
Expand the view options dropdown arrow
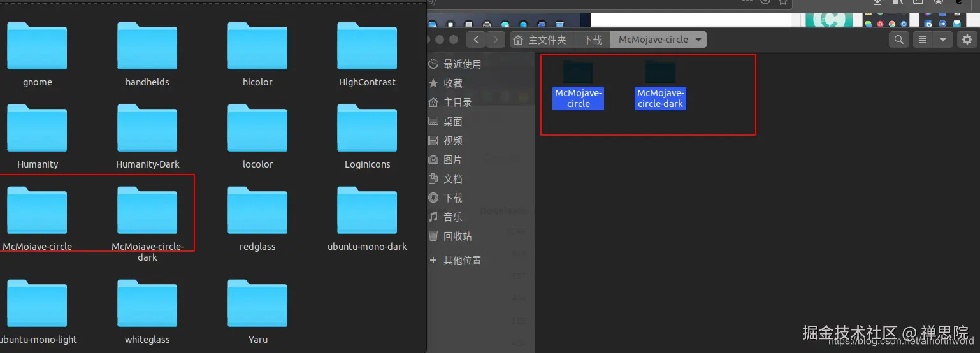click(942, 40)
